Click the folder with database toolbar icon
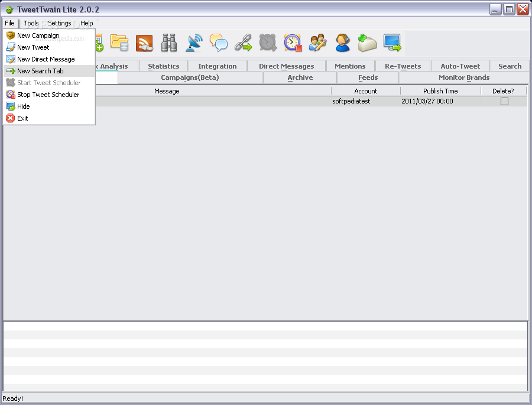The height and width of the screenshot is (405, 532). [119, 43]
